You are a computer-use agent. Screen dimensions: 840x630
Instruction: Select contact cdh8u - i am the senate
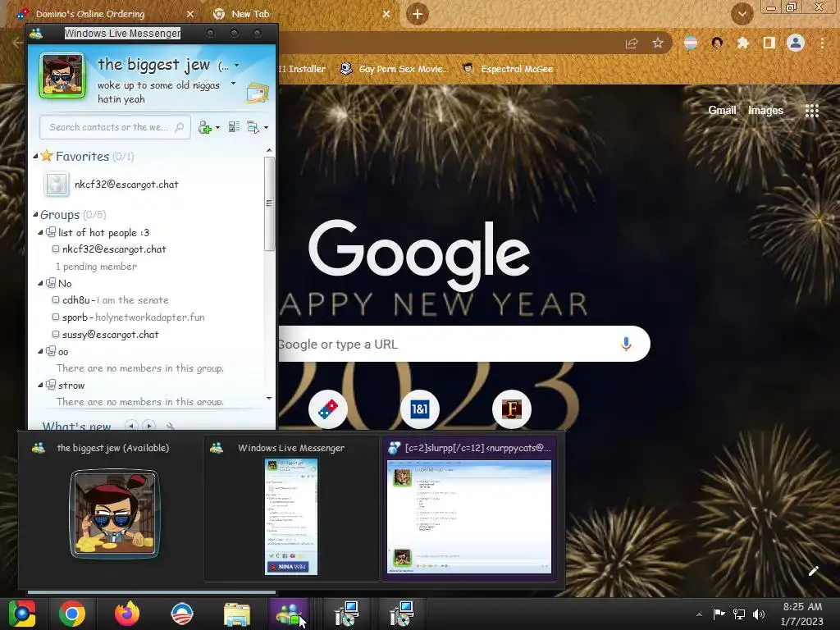click(111, 300)
